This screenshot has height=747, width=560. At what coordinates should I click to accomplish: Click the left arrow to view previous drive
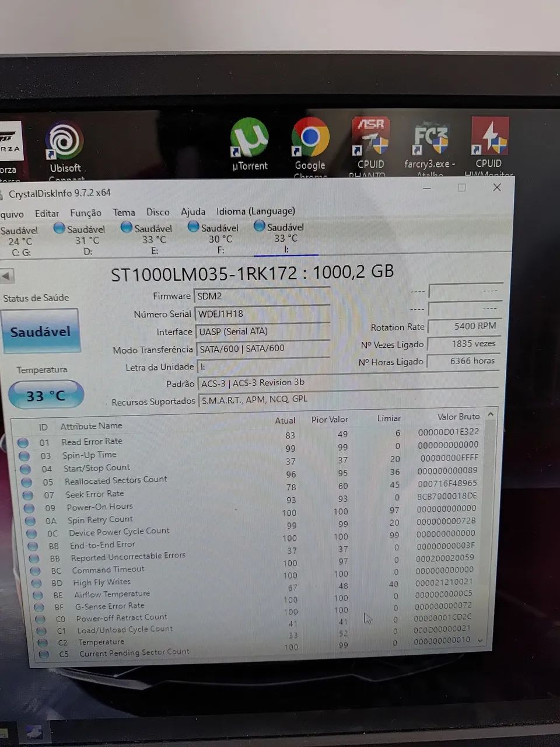pos(6,275)
